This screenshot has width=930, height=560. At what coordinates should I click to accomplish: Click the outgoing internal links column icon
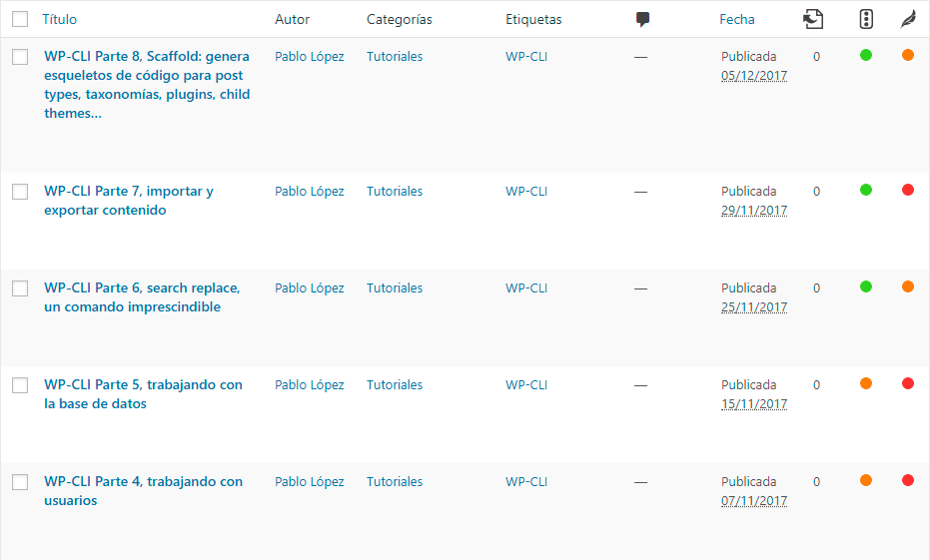pyautogui.click(x=813, y=19)
